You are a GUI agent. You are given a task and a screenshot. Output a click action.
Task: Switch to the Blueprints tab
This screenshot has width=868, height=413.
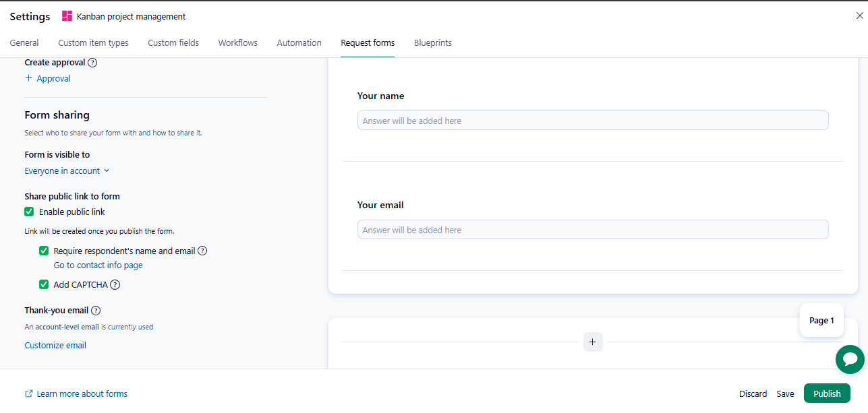click(433, 42)
